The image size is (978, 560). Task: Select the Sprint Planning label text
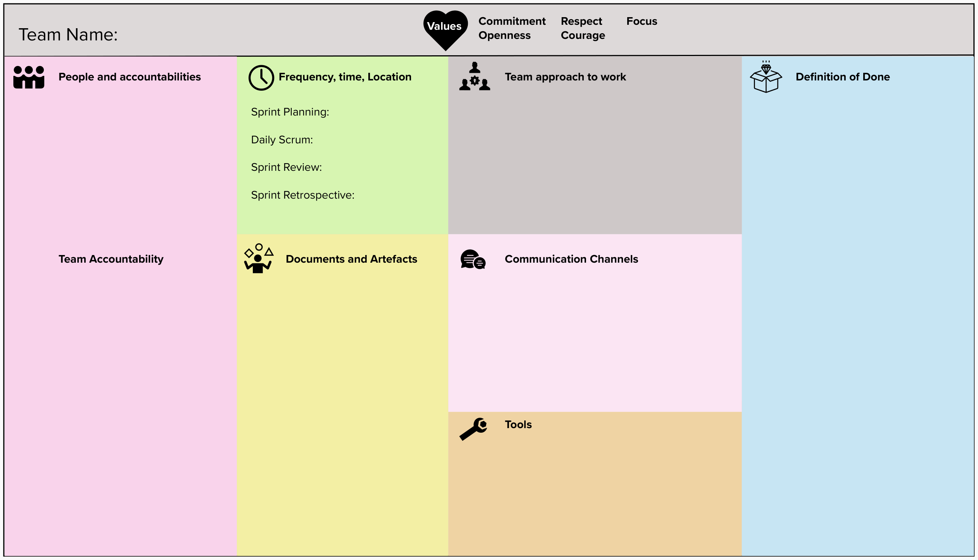click(x=290, y=111)
